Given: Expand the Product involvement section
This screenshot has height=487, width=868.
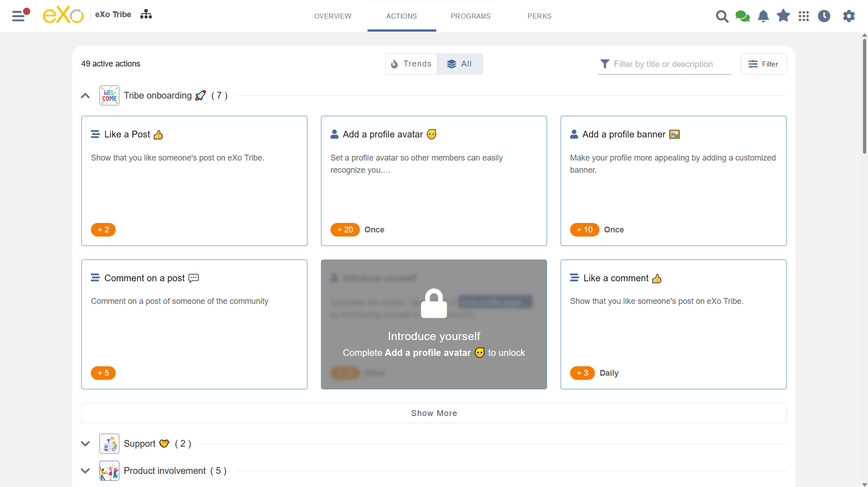Looking at the screenshot, I should coord(85,471).
